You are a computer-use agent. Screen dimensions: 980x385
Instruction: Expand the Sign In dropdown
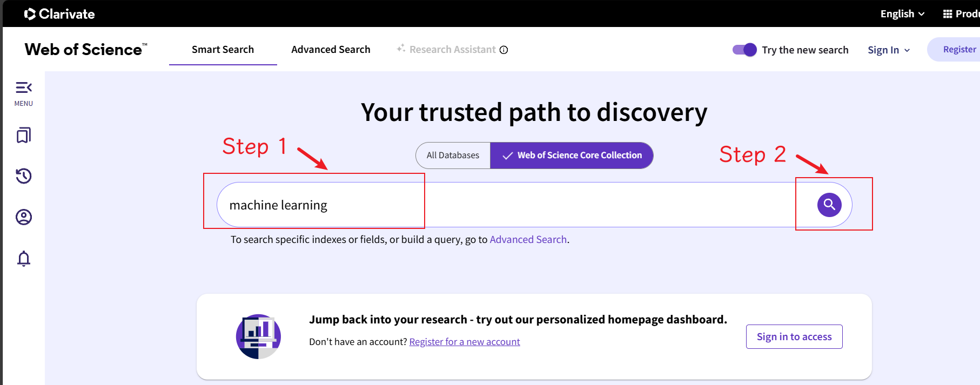click(889, 50)
